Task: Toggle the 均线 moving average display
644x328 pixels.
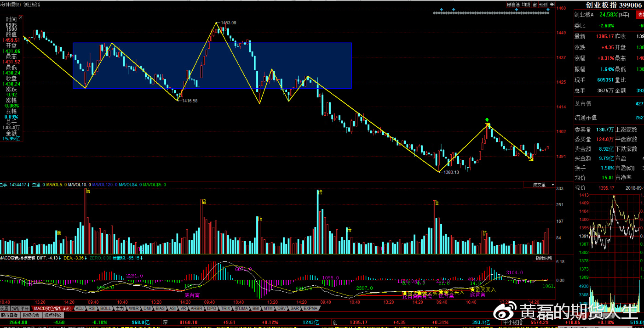Action: [526, 5]
